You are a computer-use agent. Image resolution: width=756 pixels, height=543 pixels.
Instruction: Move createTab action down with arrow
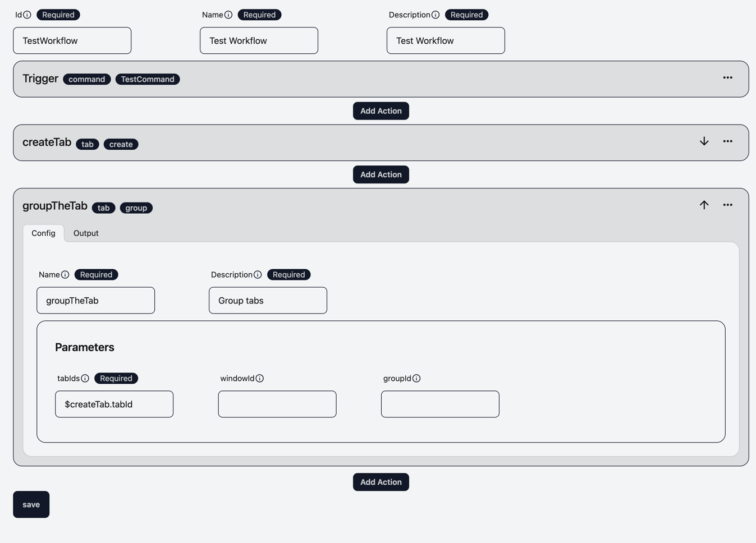[704, 141]
